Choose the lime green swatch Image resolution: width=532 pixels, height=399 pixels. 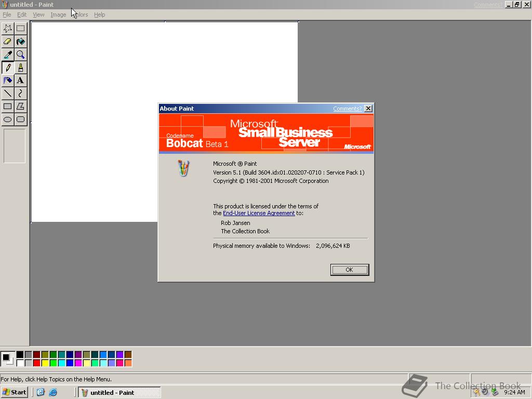coord(54,363)
